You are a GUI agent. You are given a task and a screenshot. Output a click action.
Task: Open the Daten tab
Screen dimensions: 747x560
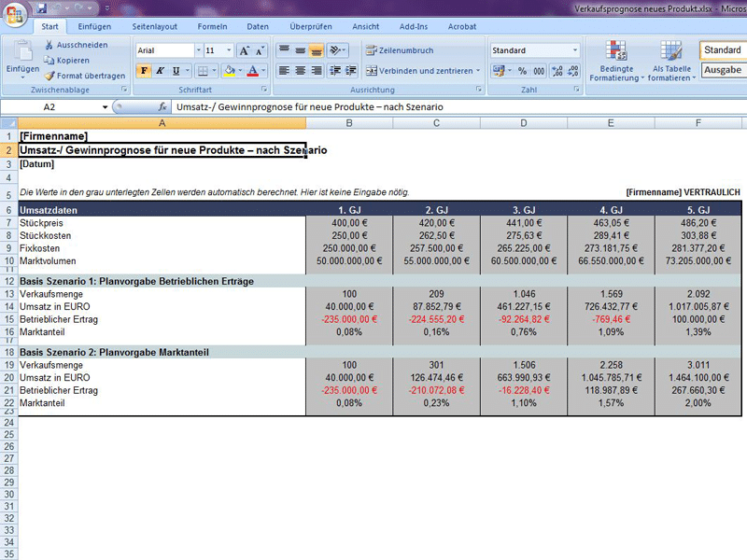(x=258, y=27)
